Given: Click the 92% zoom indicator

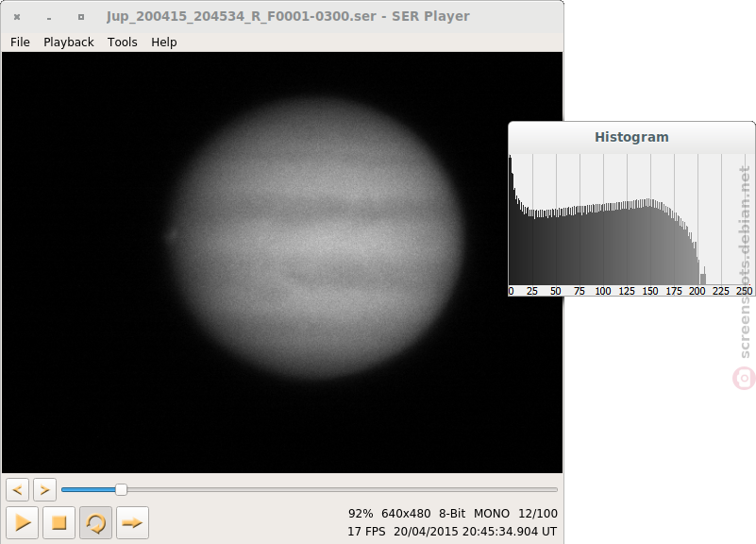Looking at the screenshot, I should point(361,514).
